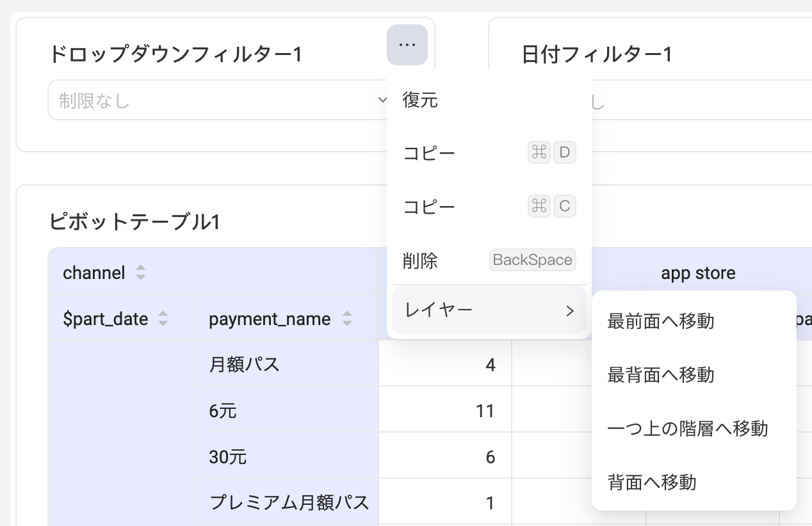812x526 pixels.
Task: Click the app store column header
Action: 698,273
